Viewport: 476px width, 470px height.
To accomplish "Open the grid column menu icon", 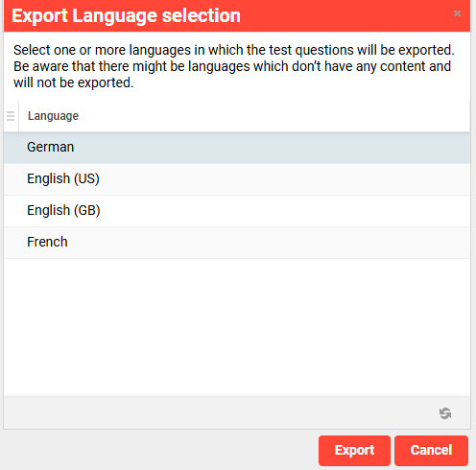I will pyautogui.click(x=11, y=116).
